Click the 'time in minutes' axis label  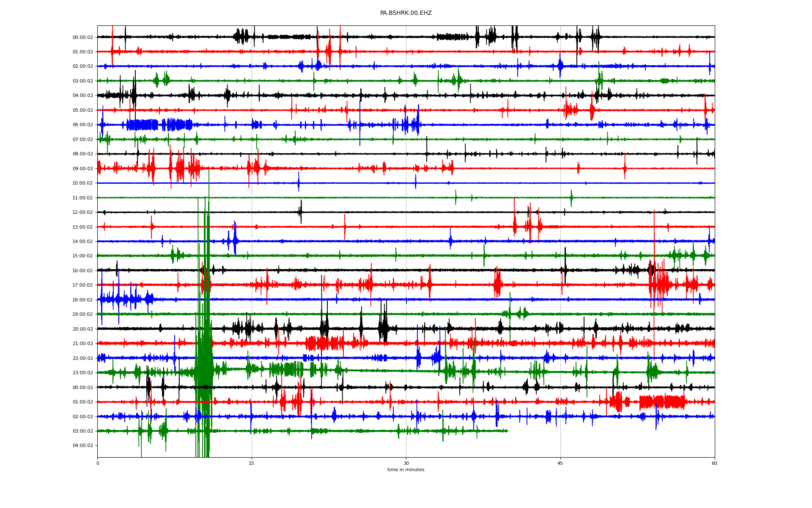406,470
